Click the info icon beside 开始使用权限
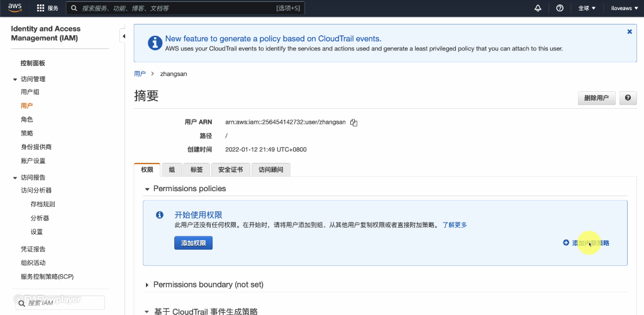644x315 pixels. click(160, 215)
